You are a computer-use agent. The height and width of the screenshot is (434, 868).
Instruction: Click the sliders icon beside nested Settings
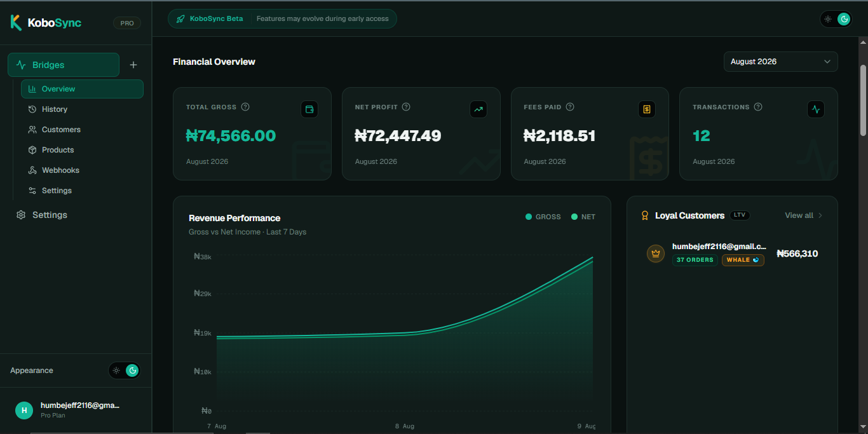tap(32, 191)
